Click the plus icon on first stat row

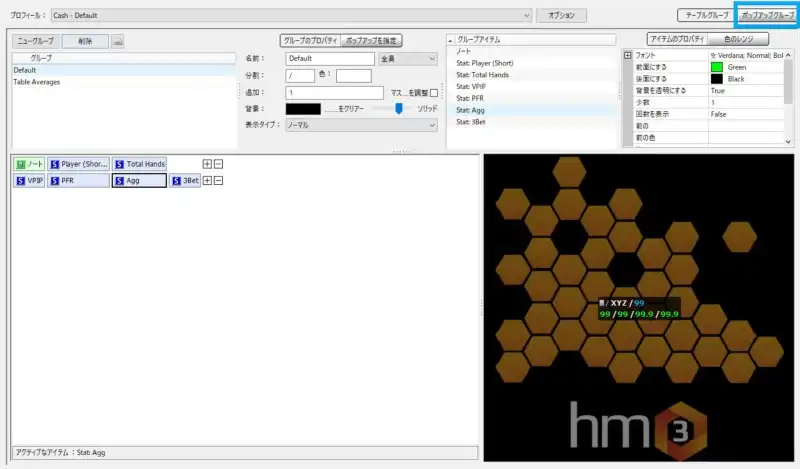tap(207, 163)
